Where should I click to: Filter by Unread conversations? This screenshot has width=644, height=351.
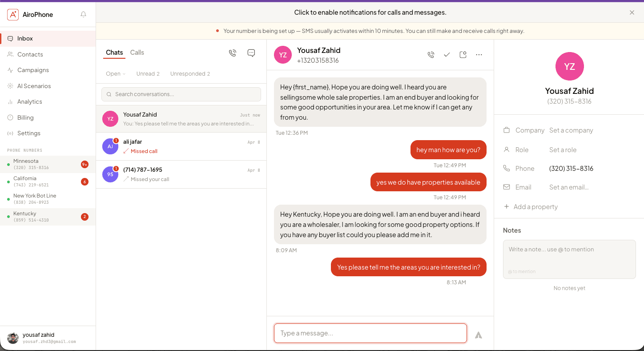pyautogui.click(x=148, y=74)
